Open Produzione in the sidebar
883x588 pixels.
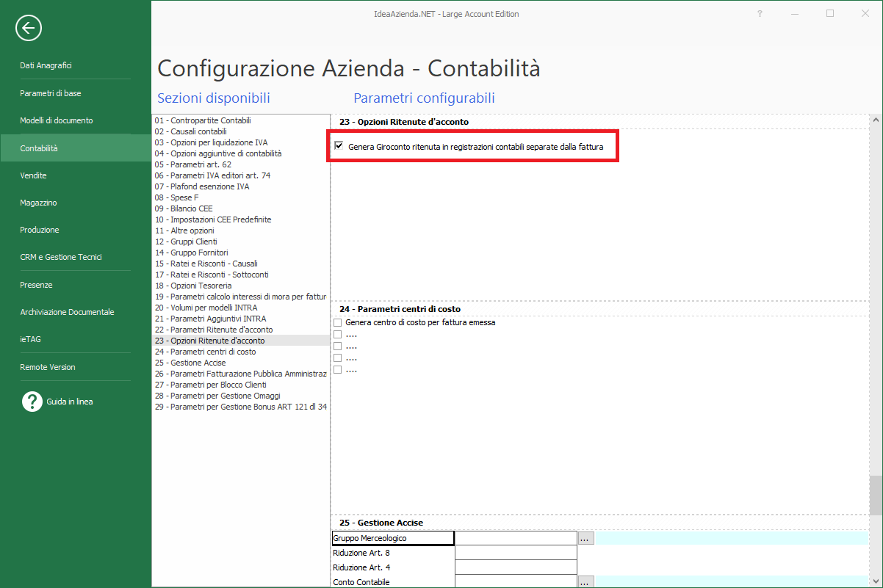pos(40,230)
